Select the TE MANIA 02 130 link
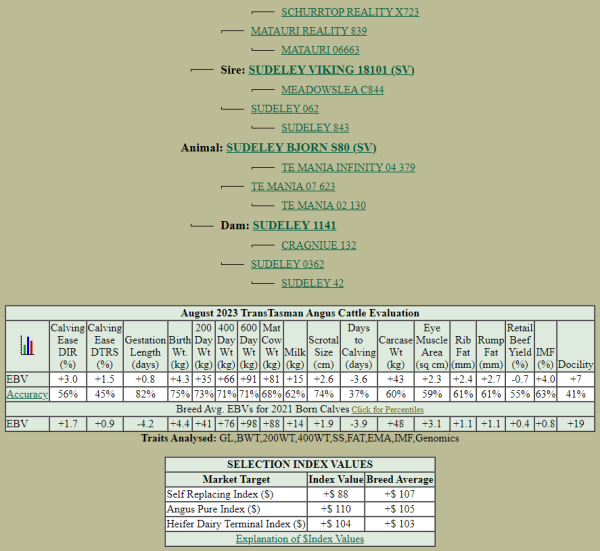The image size is (600, 551). (323, 205)
